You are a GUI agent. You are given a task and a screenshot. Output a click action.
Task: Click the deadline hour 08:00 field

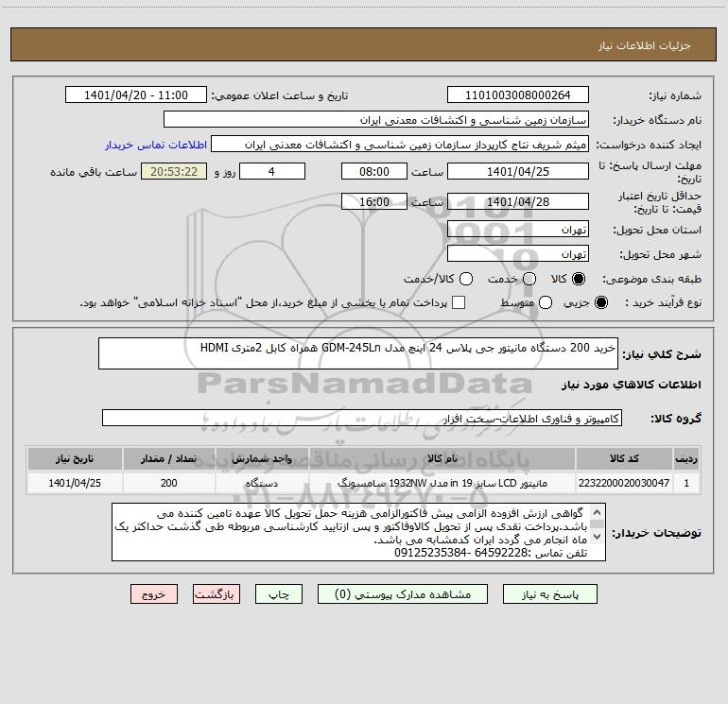(x=374, y=171)
